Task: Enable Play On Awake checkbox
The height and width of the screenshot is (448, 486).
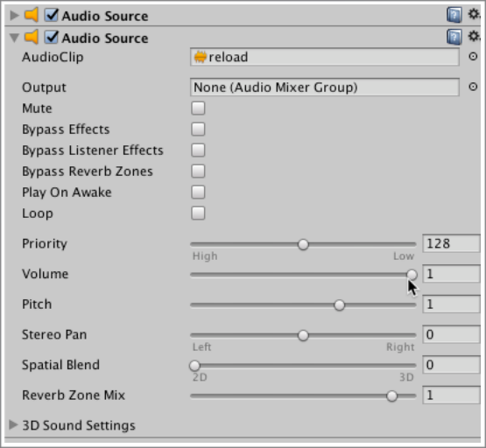Action: pyautogui.click(x=198, y=192)
